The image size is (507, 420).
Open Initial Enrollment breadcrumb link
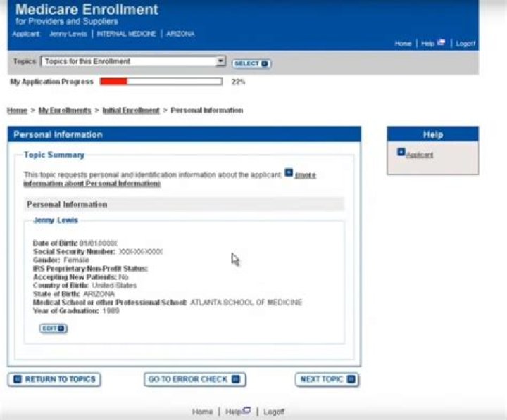click(x=131, y=110)
